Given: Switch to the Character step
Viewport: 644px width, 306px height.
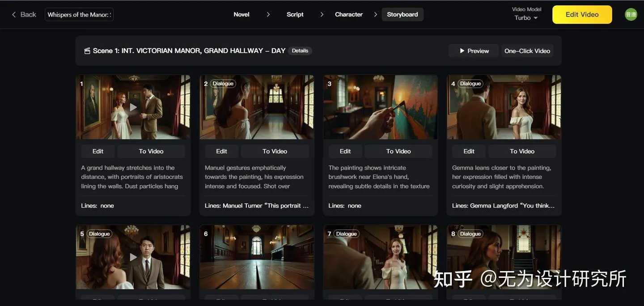Looking at the screenshot, I should 349,15.
